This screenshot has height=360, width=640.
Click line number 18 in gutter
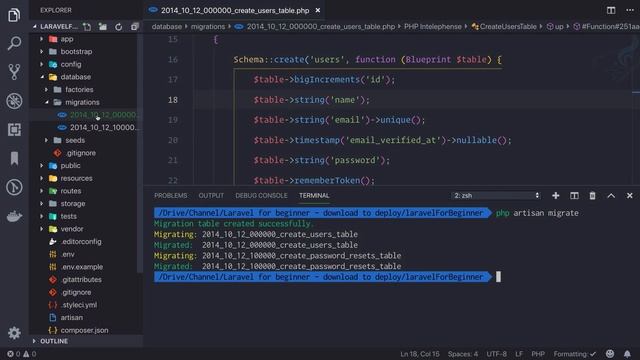pyautogui.click(x=173, y=100)
